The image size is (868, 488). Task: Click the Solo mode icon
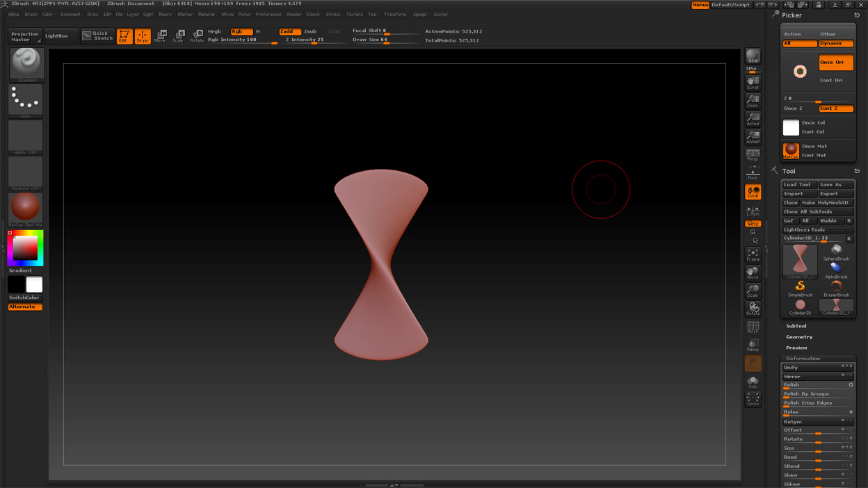(x=753, y=382)
